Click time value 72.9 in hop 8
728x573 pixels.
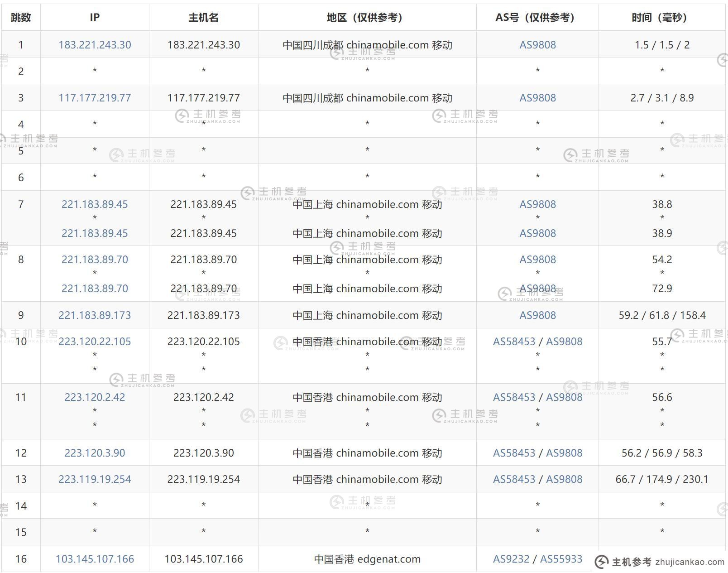point(662,289)
